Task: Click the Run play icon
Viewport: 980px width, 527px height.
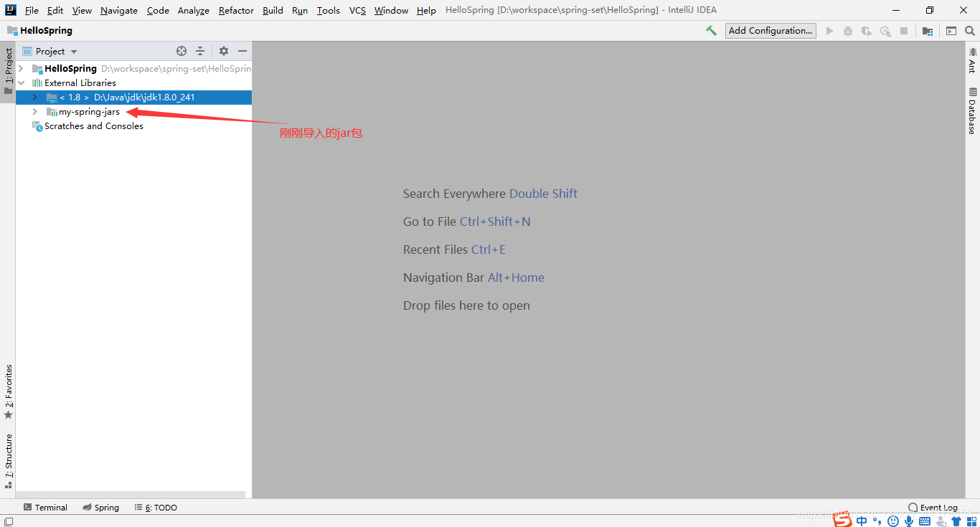Action: tap(830, 31)
